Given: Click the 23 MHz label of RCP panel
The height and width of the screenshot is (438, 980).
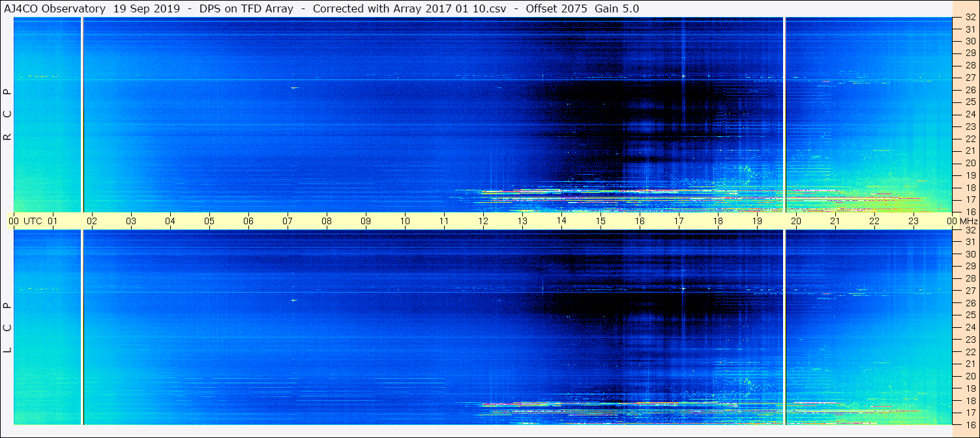Looking at the screenshot, I should pos(970,127).
